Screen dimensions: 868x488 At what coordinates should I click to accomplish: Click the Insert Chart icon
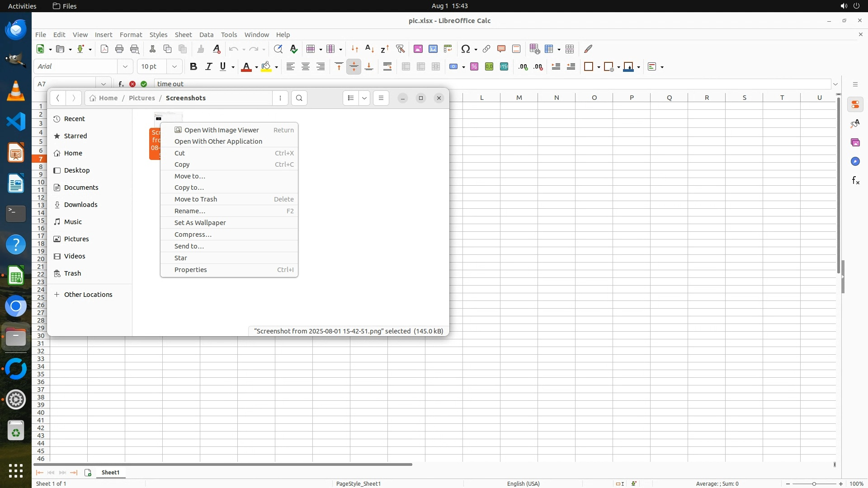[433, 49]
